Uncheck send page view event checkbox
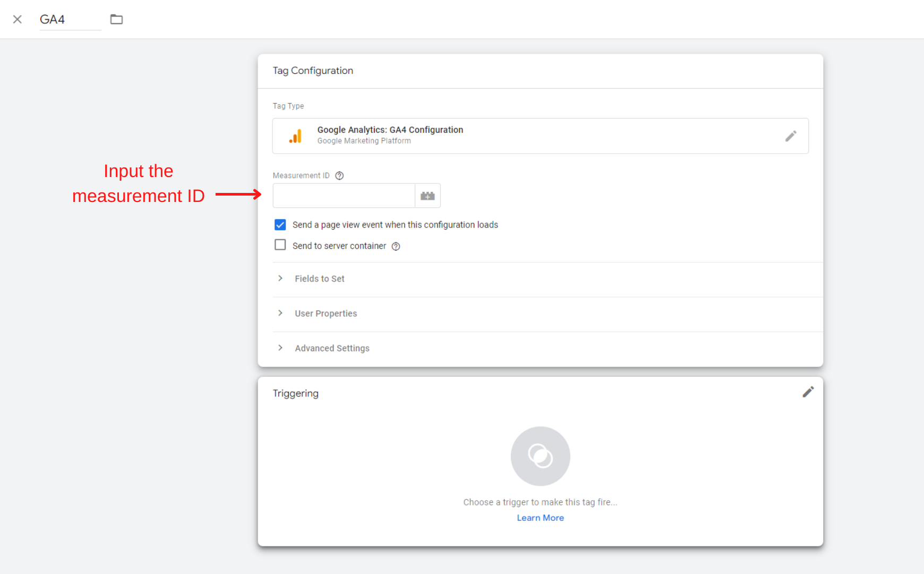Screen dimensions: 924x574 [x=280, y=225]
